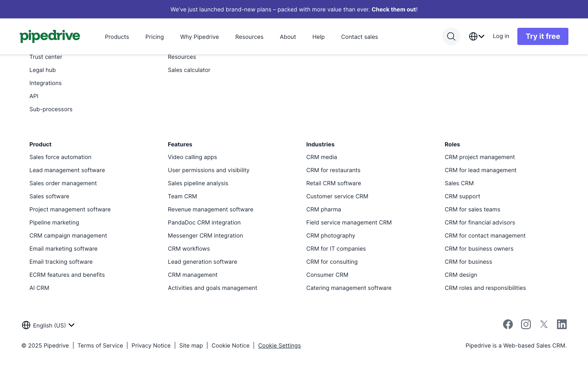Open CRM for financial advisors link

click(x=480, y=222)
